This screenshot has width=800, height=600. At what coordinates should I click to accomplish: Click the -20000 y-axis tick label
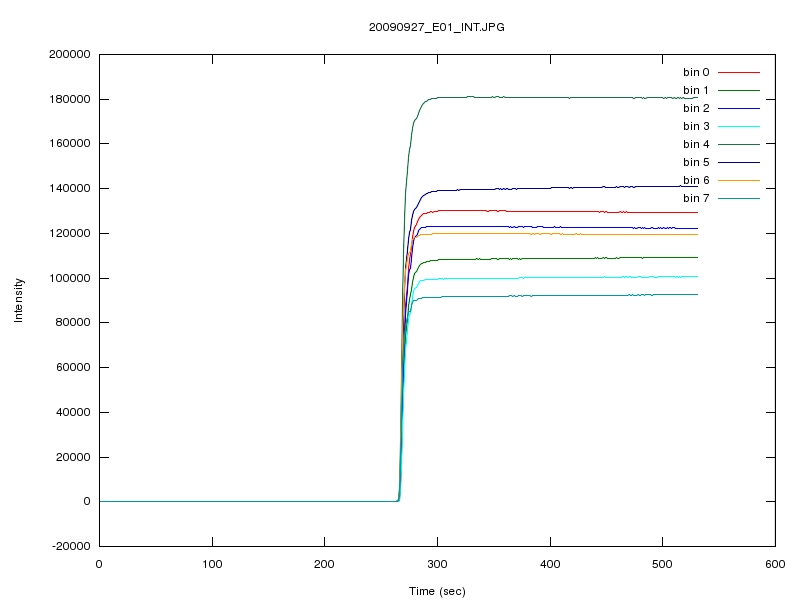71,546
